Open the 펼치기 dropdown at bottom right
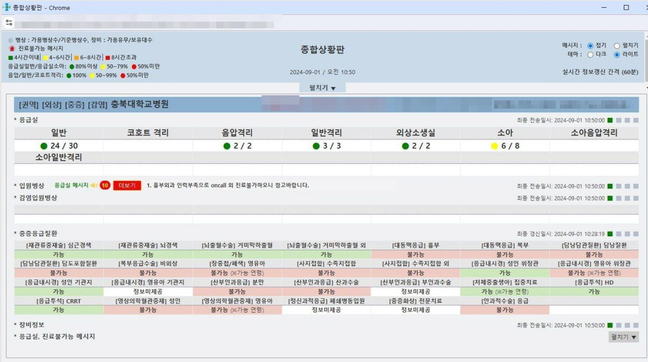Viewport: 648px width, 362px height. (624, 337)
